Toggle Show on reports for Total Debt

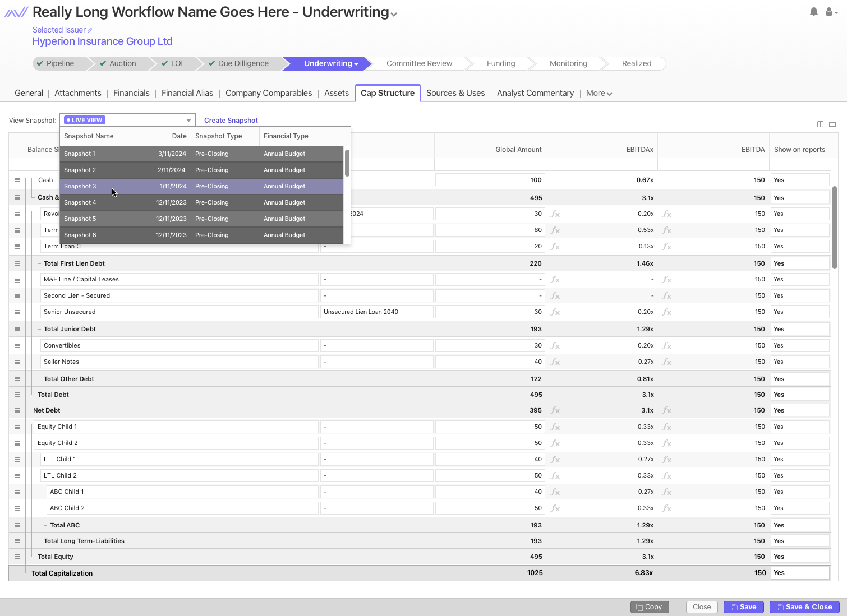point(799,395)
